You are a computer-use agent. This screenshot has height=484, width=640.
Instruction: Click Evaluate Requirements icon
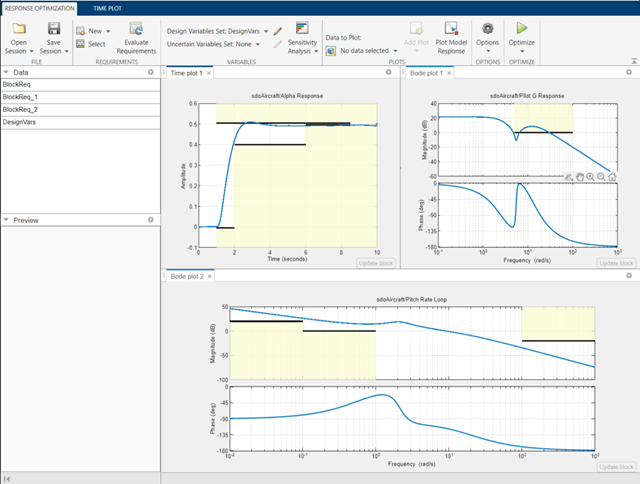point(135,30)
